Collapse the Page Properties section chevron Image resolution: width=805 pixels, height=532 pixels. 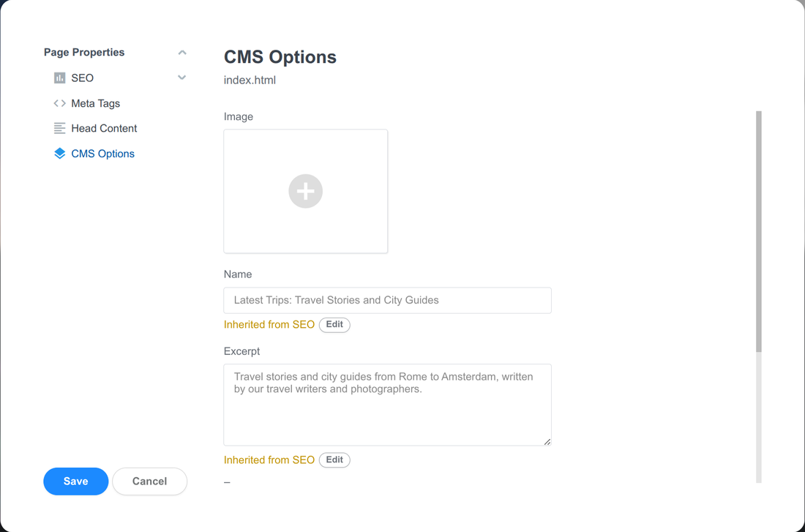click(x=182, y=53)
